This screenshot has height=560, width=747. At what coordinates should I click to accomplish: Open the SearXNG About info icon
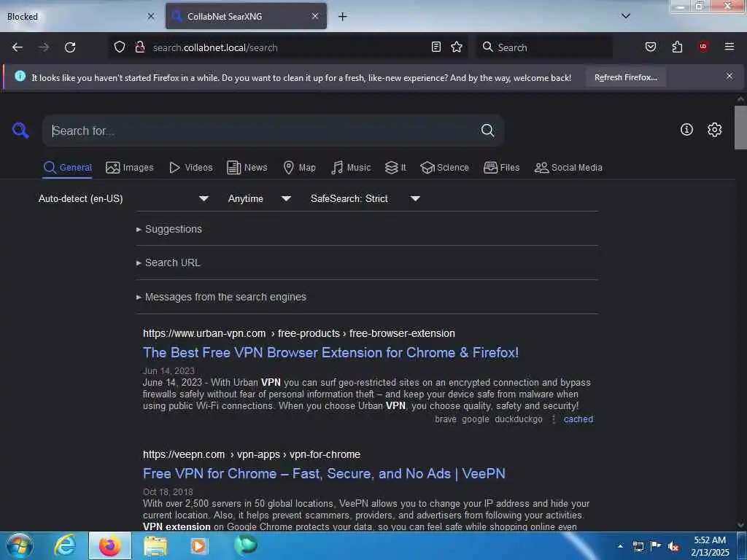click(x=686, y=130)
